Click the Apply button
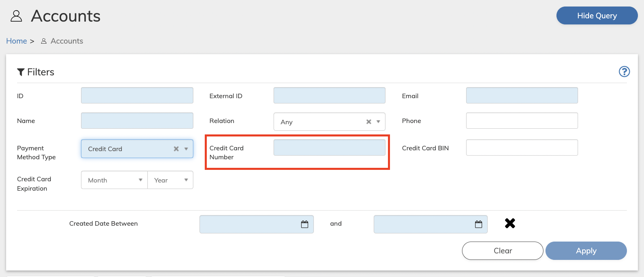Image resolution: width=644 pixels, height=277 pixels. pyautogui.click(x=586, y=251)
